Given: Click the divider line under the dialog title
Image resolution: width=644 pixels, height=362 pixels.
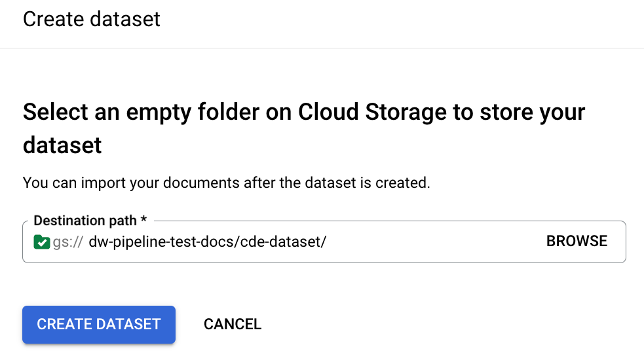Looking at the screenshot, I should coord(322,48).
